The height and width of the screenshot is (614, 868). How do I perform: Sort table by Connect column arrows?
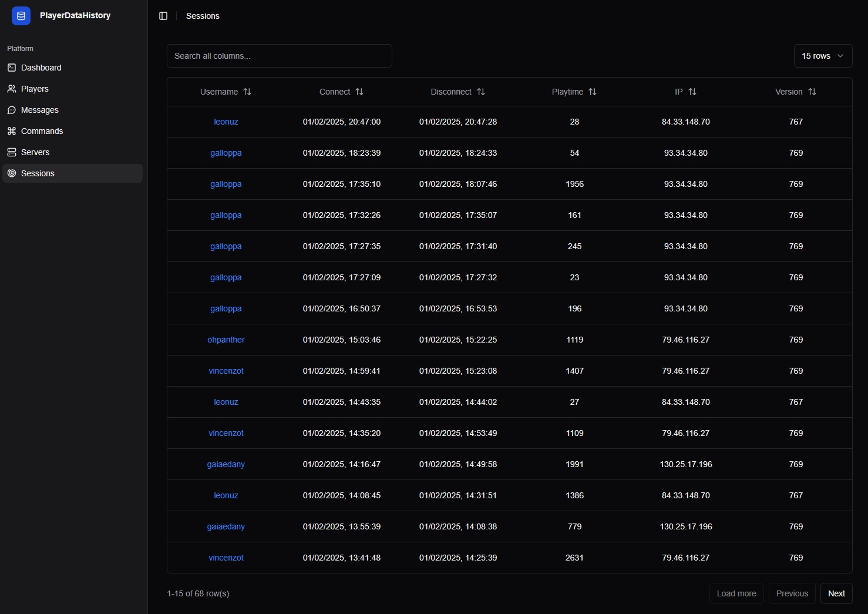coord(359,92)
